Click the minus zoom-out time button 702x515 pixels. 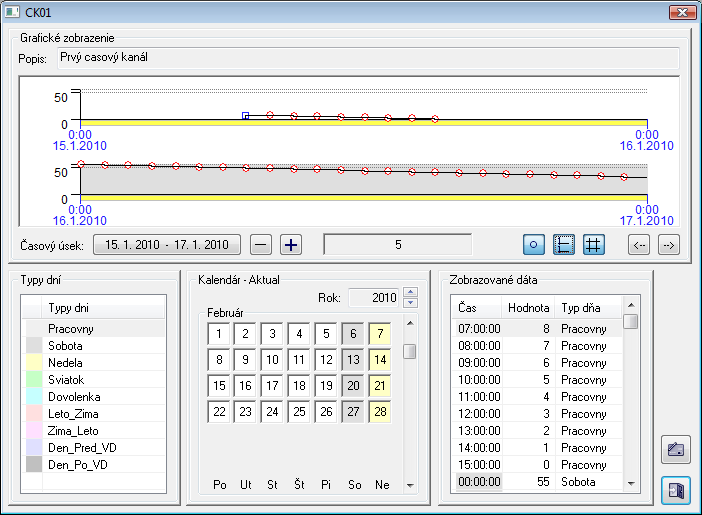click(x=261, y=244)
